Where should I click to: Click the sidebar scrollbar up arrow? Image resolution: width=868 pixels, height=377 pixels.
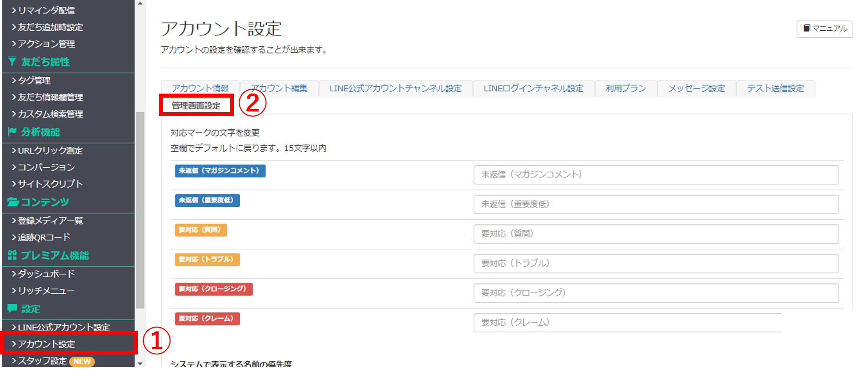[140, 3]
